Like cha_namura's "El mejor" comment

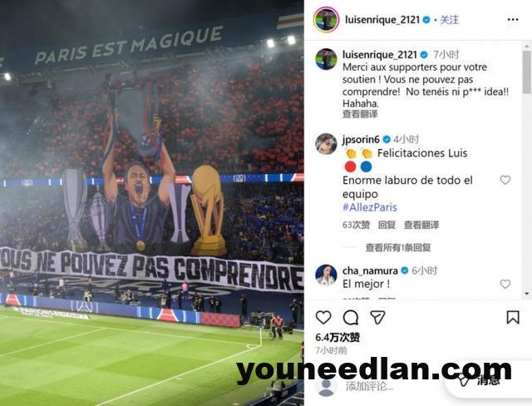tap(505, 285)
